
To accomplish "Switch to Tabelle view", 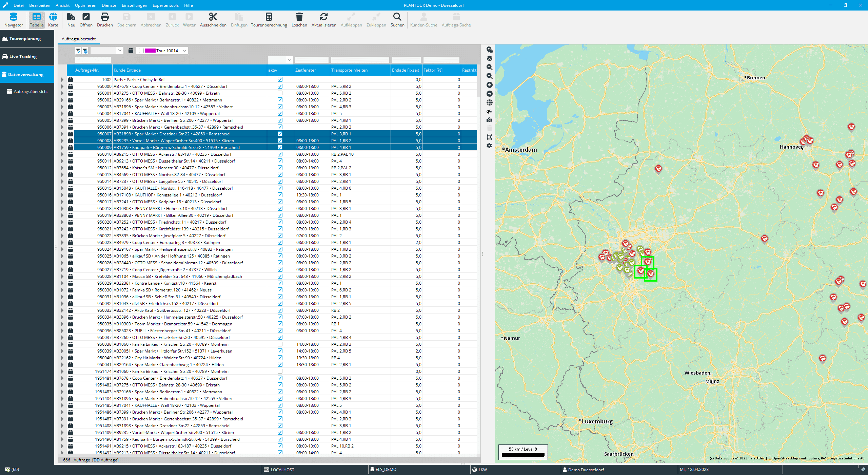I will coord(37,20).
